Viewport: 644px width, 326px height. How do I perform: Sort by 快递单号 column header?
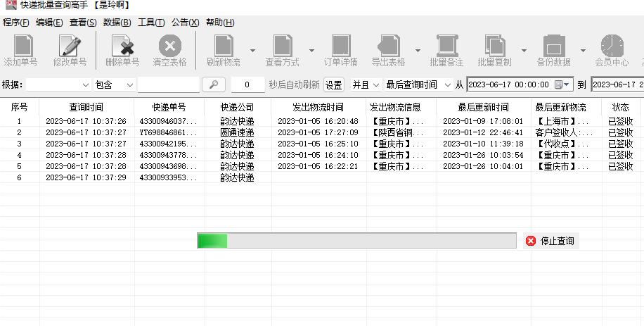tap(169, 107)
